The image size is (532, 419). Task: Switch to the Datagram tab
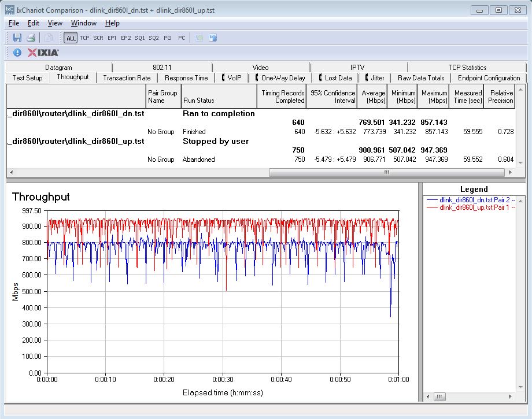click(x=59, y=68)
